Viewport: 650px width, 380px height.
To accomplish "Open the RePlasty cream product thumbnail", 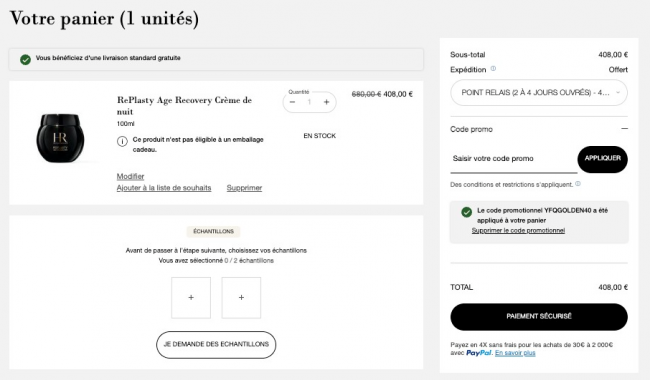I will pos(61,138).
